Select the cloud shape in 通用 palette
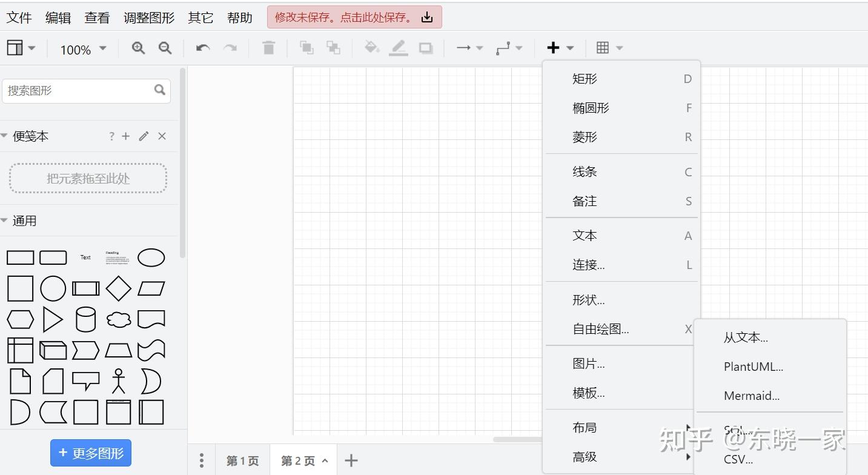This screenshot has width=868, height=475. (x=119, y=320)
